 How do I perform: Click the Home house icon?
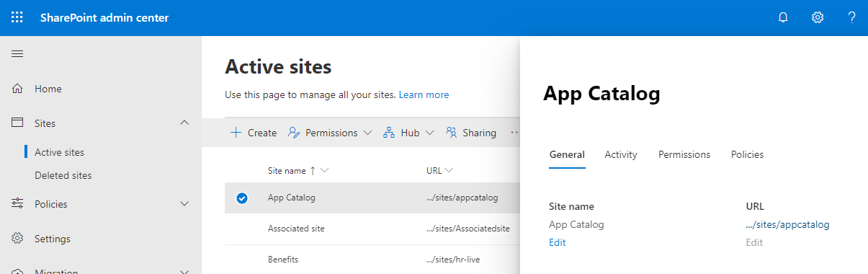18,89
